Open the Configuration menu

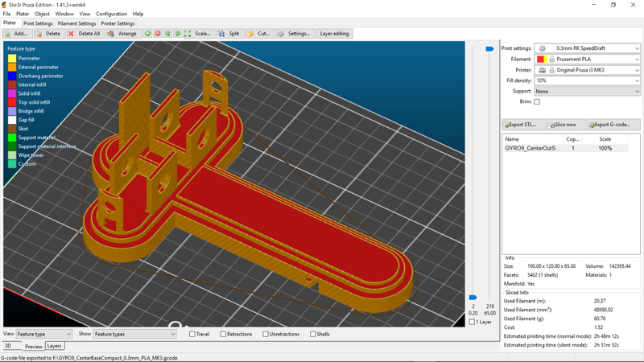111,14
